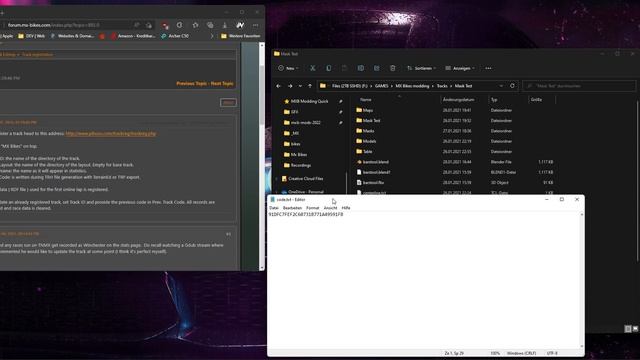640x360 pixels.
Task: Click the Rename icon in Explorer toolbar
Action: point(361,68)
